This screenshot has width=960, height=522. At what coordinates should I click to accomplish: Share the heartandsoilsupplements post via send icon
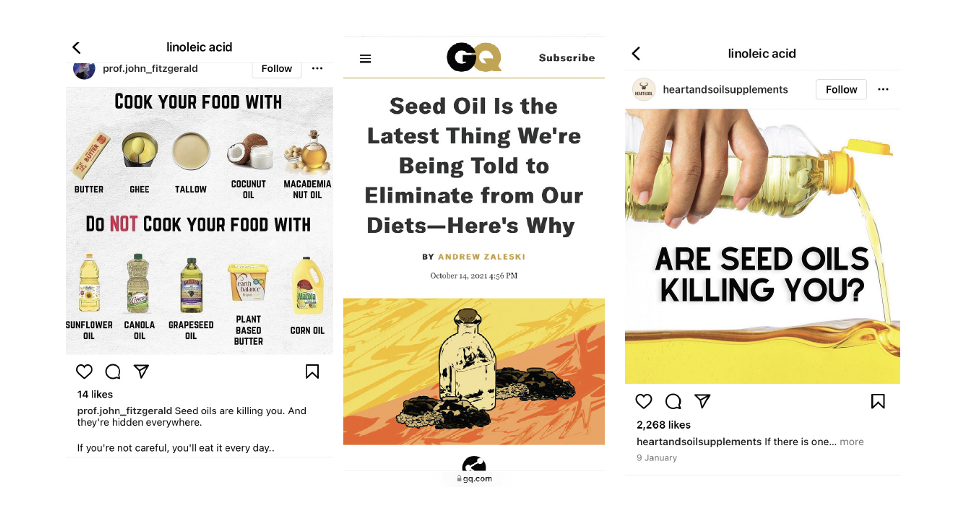(702, 401)
